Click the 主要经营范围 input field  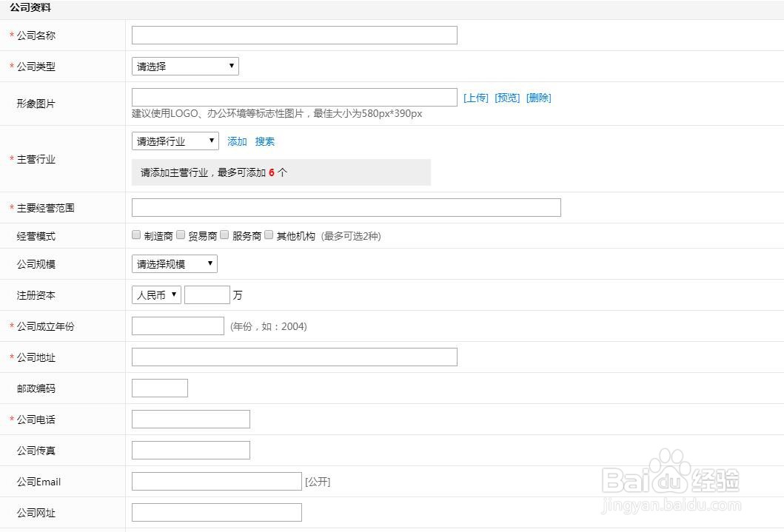[345, 207]
